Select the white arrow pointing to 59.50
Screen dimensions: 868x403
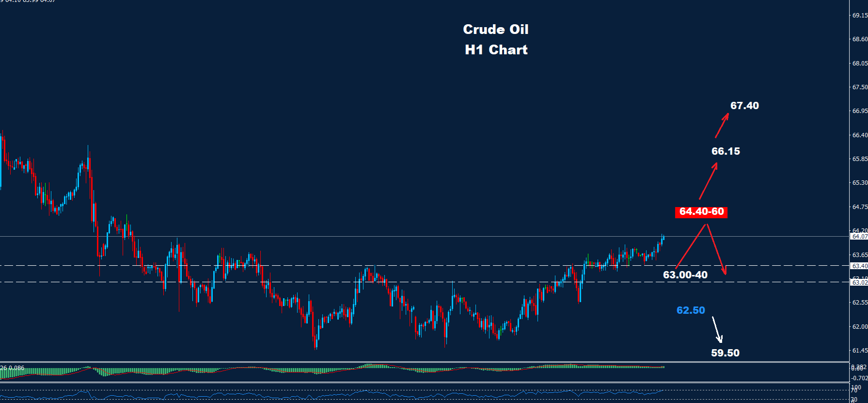point(717,330)
